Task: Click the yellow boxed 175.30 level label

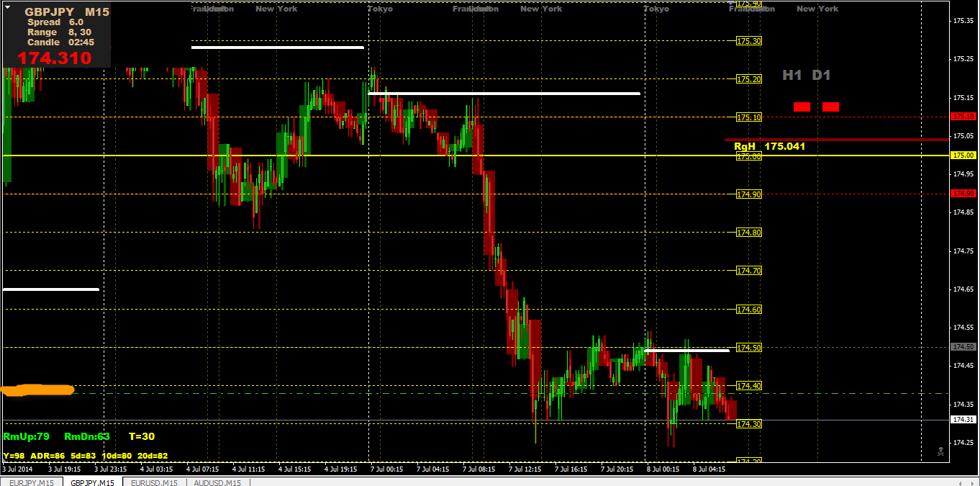Action: click(x=749, y=41)
